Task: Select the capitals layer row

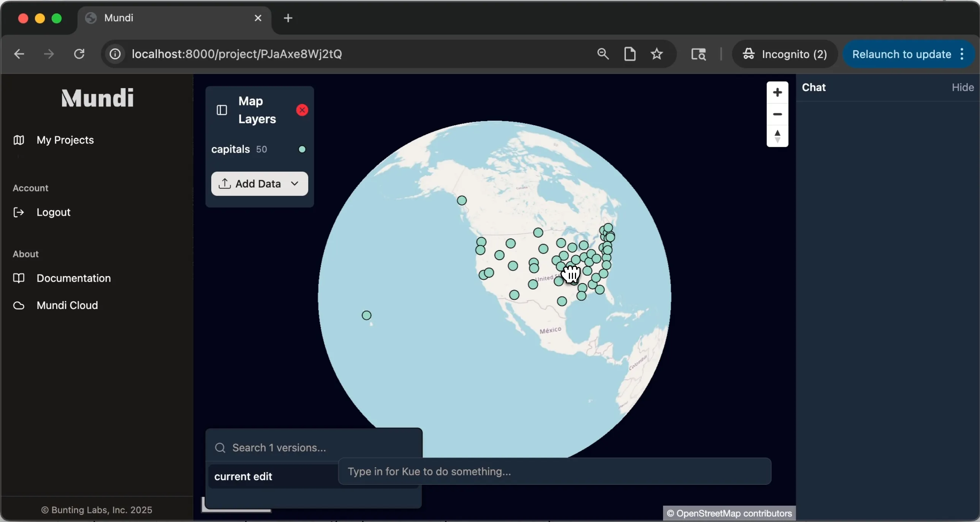Action: pyautogui.click(x=260, y=149)
